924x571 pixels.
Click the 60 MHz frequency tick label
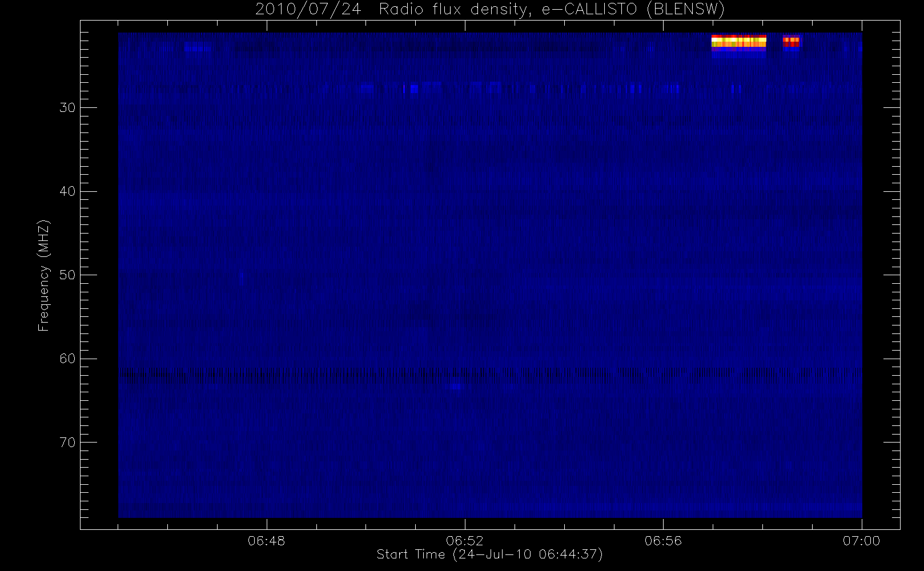pyautogui.click(x=67, y=359)
